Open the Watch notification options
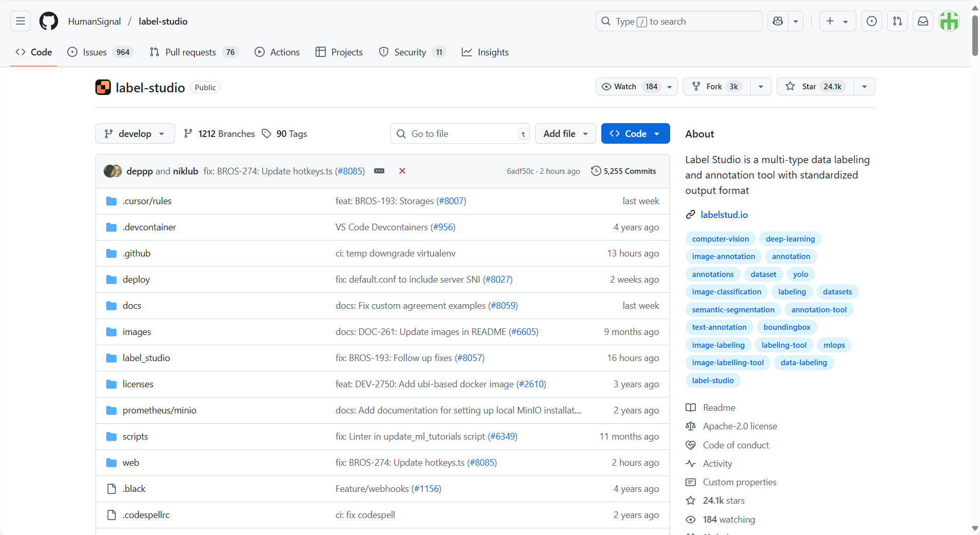This screenshot has width=980, height=535. [x=636, y=86]
